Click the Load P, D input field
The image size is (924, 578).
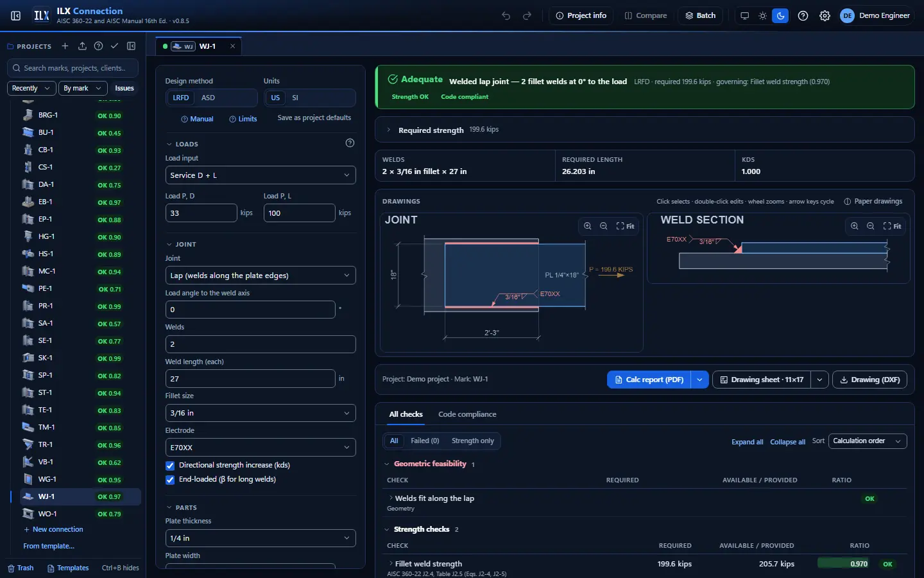pos(201,213)
